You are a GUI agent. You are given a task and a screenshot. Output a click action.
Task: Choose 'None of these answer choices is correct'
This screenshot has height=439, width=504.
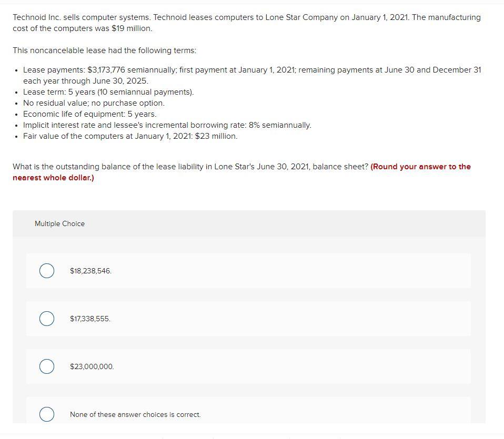135,414
